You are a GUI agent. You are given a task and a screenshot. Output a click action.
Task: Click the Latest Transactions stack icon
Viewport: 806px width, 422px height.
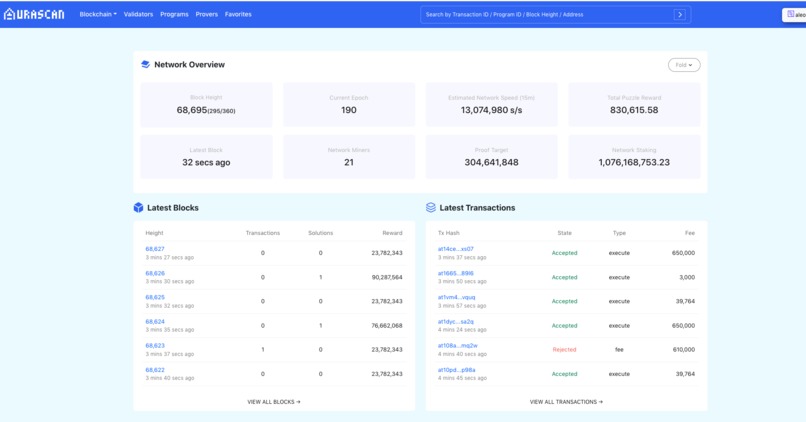pos(431,208)
